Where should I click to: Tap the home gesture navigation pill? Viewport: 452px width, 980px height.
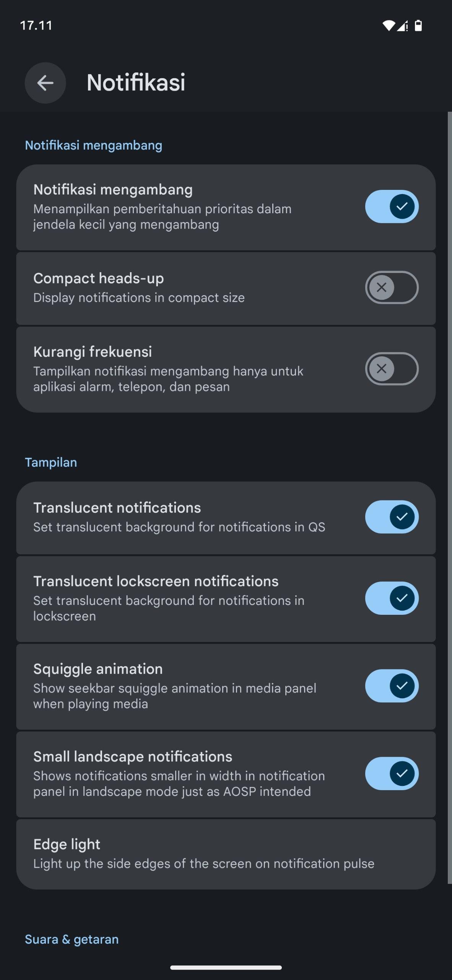click(x=226, y=967)
